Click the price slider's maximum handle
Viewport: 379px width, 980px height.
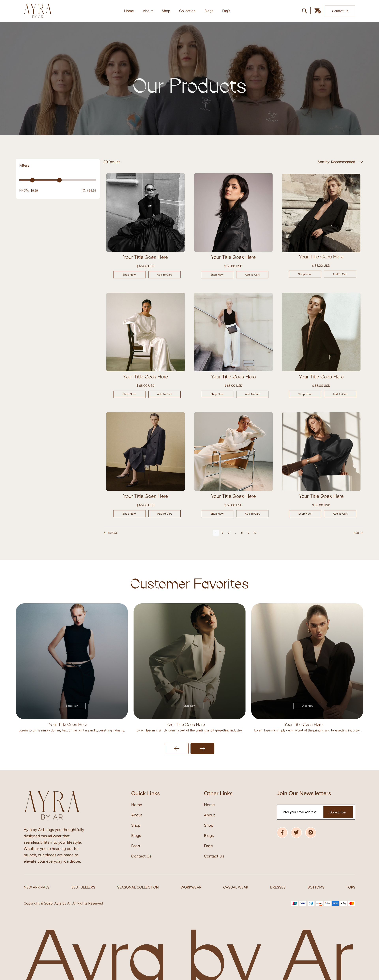[x=59, y=180]
